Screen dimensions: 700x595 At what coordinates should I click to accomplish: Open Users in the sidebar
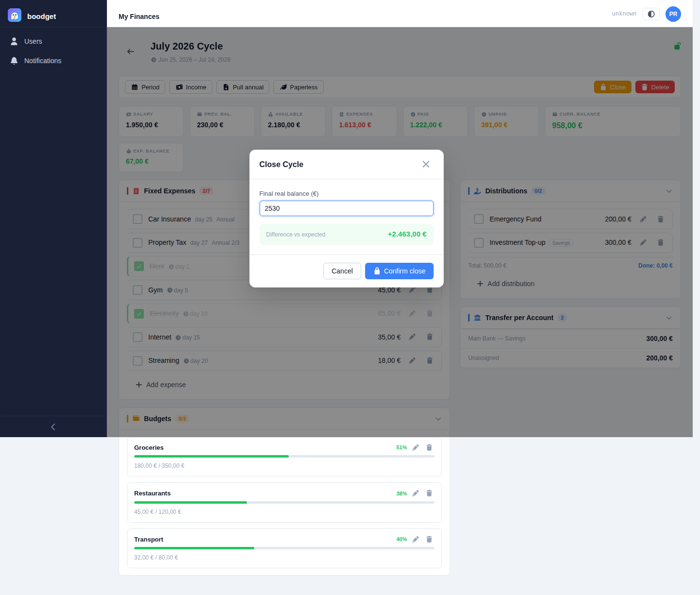[53, 41]
